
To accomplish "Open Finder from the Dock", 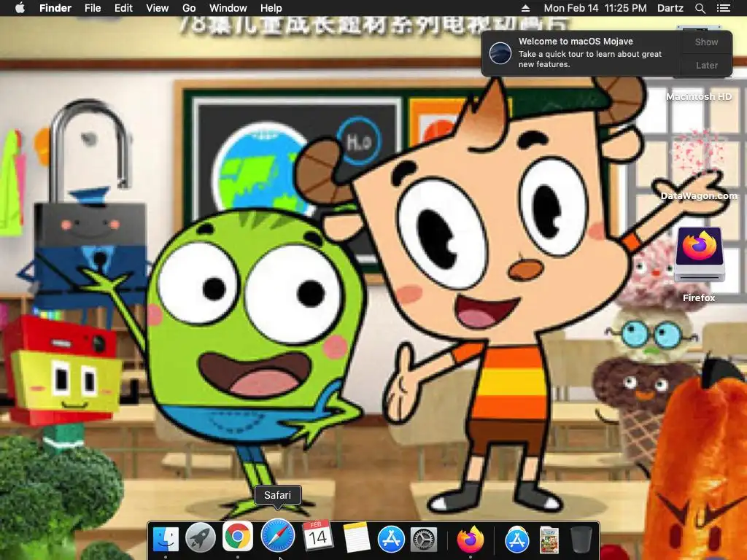I will coord(166,539).
